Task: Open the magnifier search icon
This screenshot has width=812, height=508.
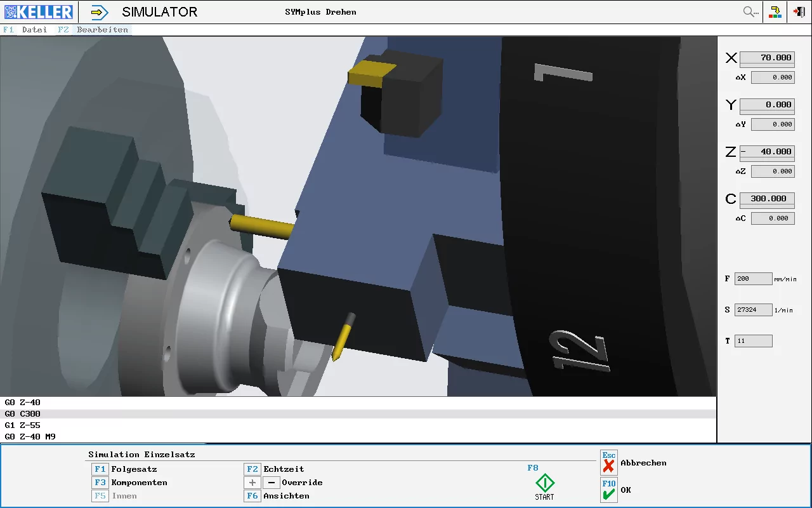Action: point(751,12)
